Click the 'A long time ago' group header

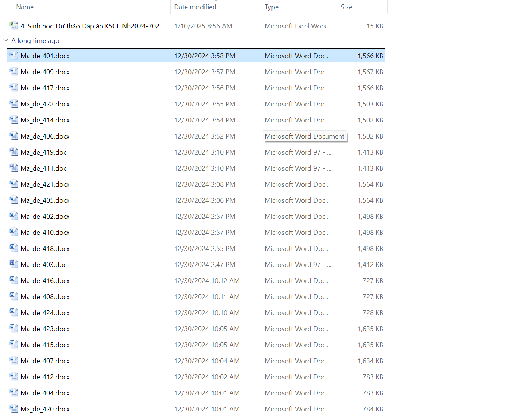pos(35,41)
